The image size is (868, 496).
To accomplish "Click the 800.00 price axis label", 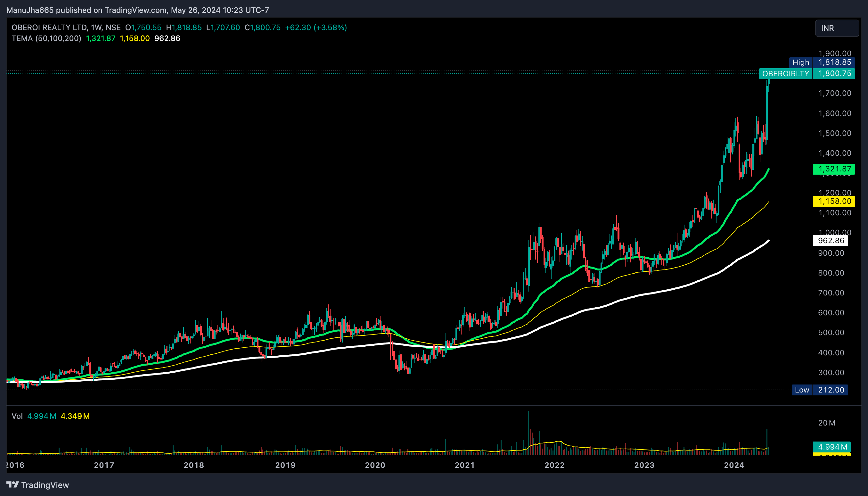I will click(x=831, y=273).
